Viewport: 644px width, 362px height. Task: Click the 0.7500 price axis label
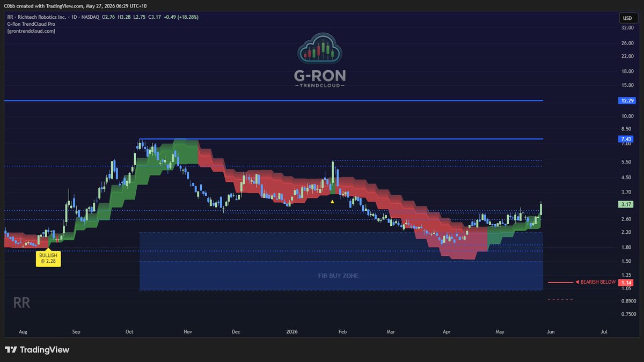[627, 314]
